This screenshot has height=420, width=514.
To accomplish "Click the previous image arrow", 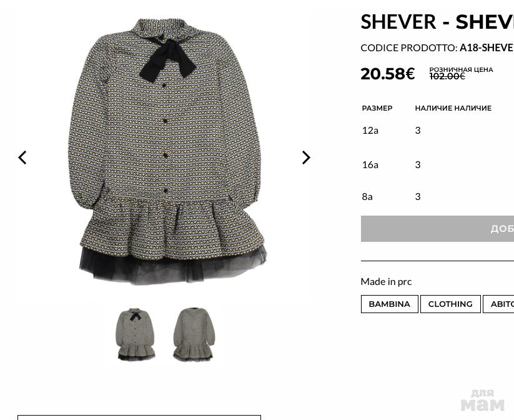I will point(22,157).
